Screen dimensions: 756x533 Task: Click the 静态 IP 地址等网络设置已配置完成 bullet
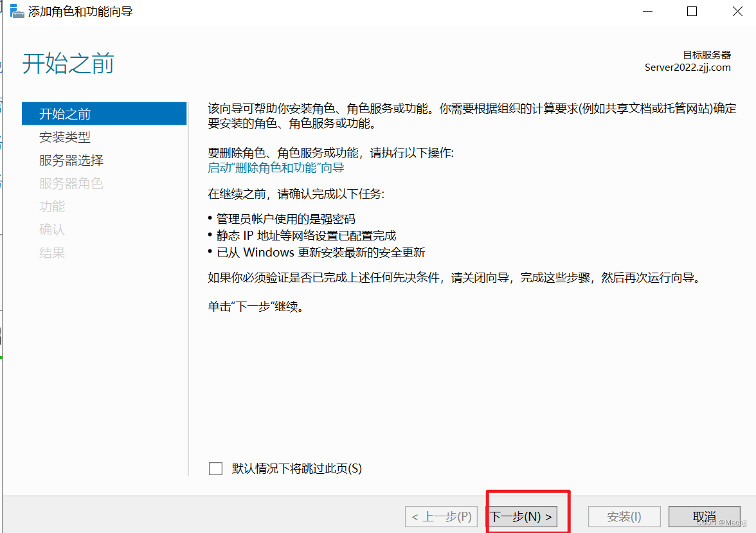click(x=306, y=235)
